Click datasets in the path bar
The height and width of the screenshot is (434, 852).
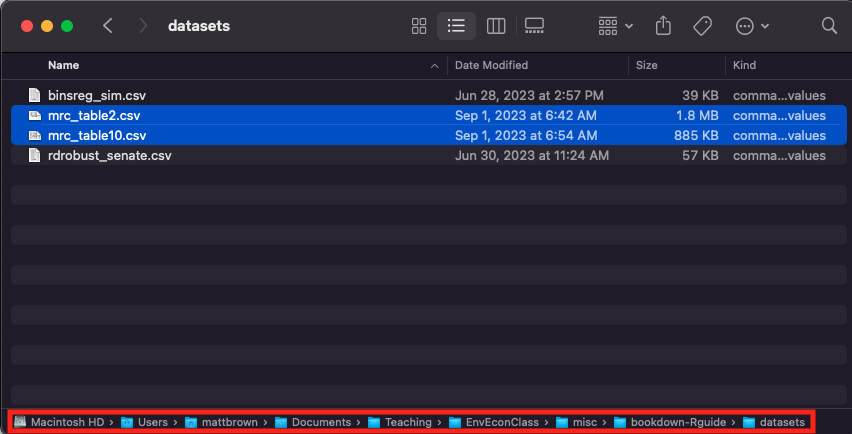(774, 422)
